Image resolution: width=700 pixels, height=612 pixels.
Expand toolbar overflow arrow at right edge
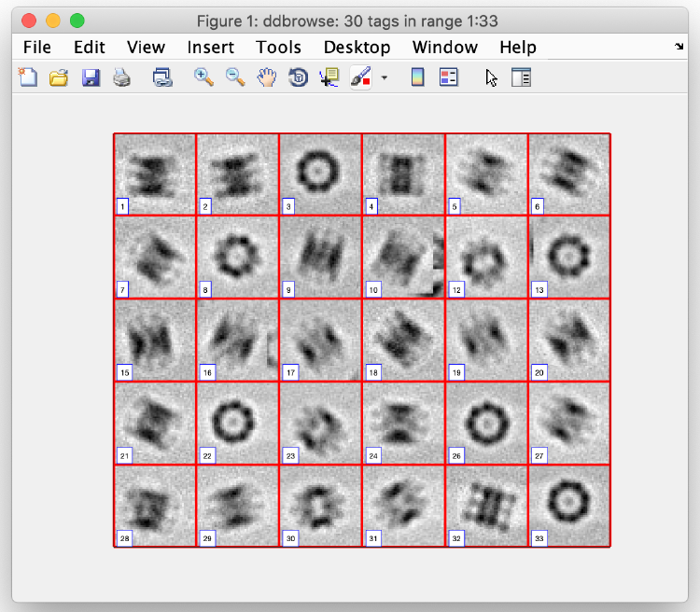click(x=679, y=46)
